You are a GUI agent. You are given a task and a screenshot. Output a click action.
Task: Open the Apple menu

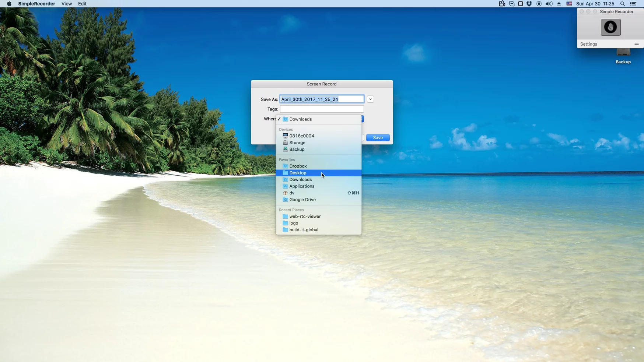(9, 4)
